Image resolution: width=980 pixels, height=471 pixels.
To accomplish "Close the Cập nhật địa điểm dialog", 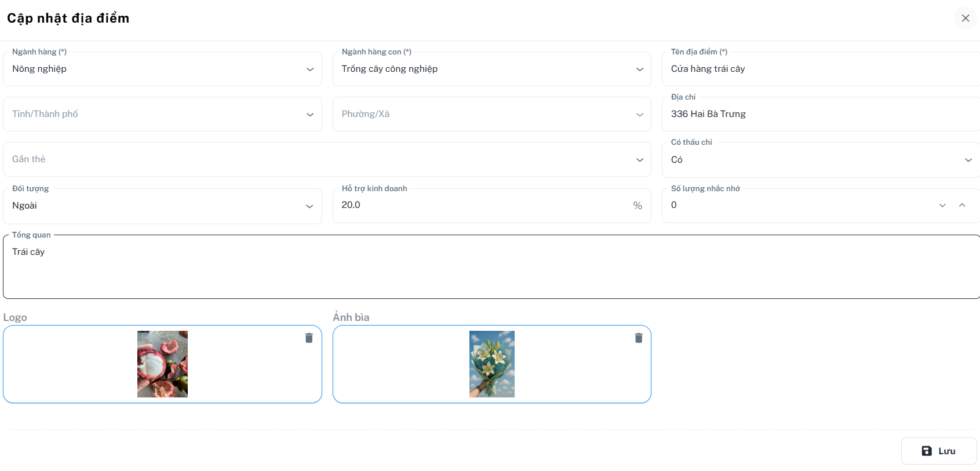I will [965, 18].
